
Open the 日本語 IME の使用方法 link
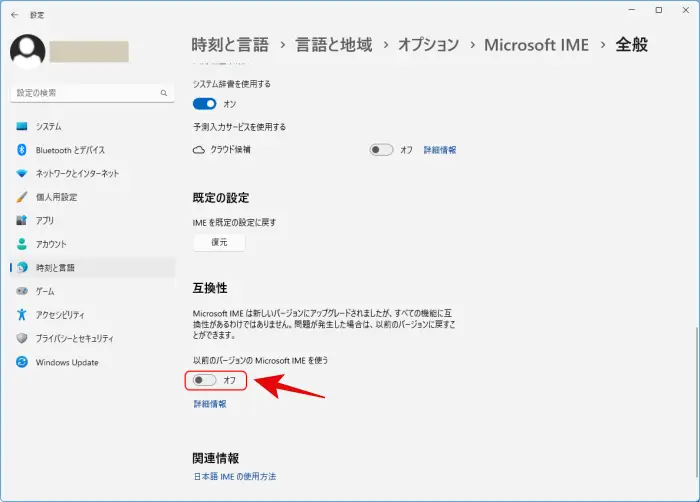(x=235, y=477)
